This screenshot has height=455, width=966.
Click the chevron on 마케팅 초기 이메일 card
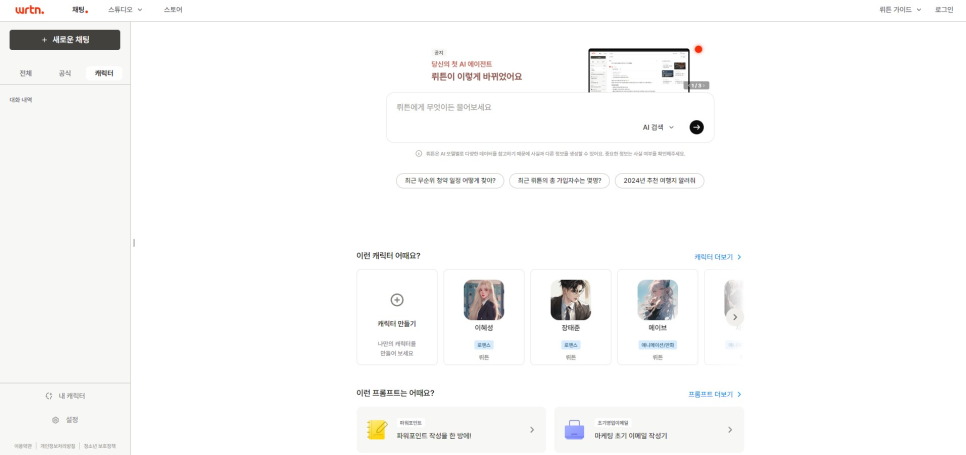(730, 430)
